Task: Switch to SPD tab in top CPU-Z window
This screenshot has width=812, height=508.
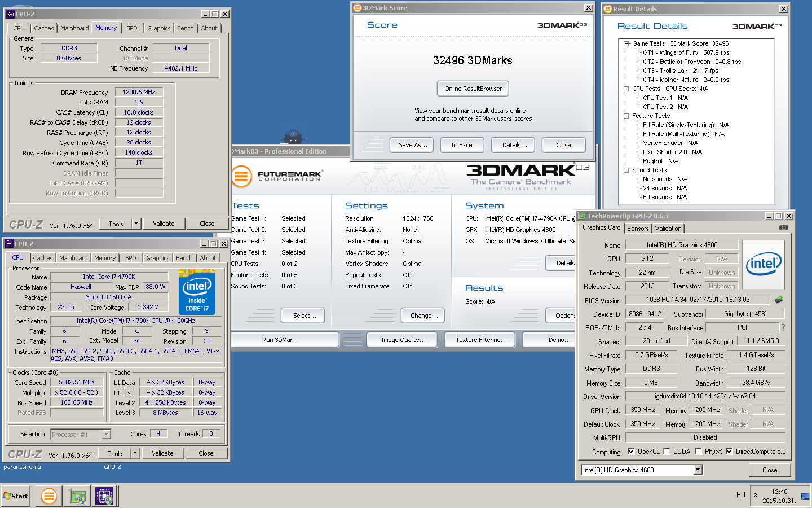Action: (131, 28)
